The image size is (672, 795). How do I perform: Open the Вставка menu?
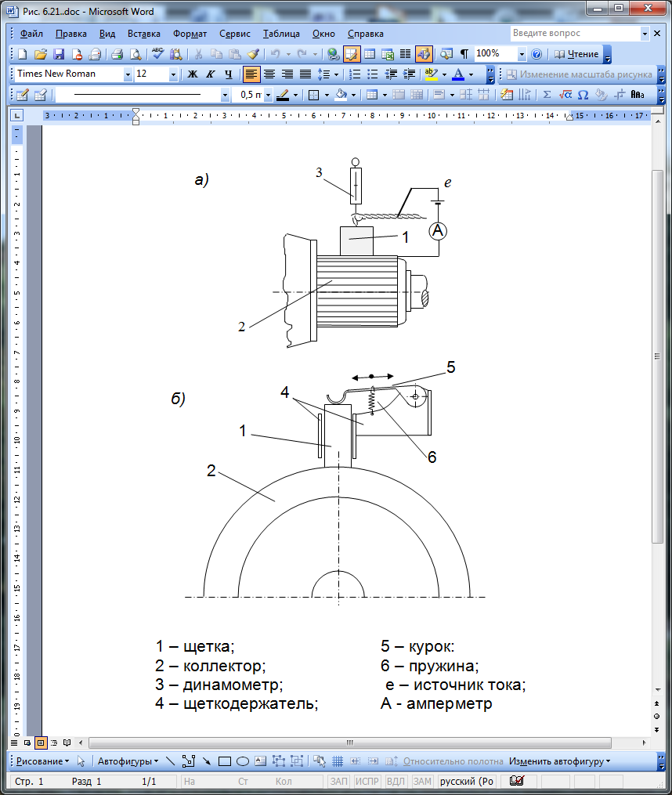(143, 34)
